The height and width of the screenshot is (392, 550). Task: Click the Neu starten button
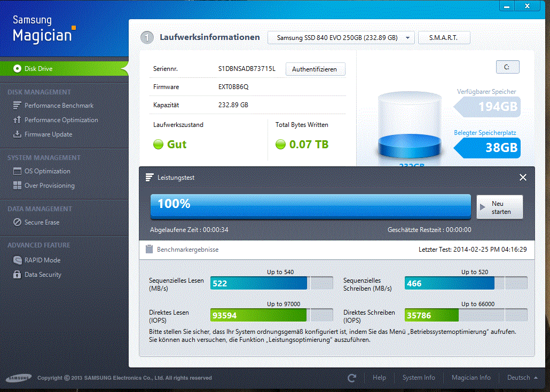499,207
